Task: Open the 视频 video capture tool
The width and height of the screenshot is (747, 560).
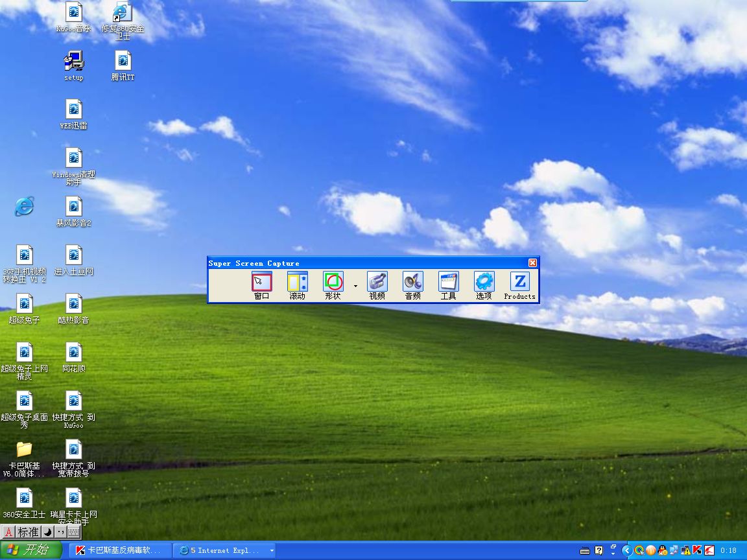Action: (x=377, y=285)
